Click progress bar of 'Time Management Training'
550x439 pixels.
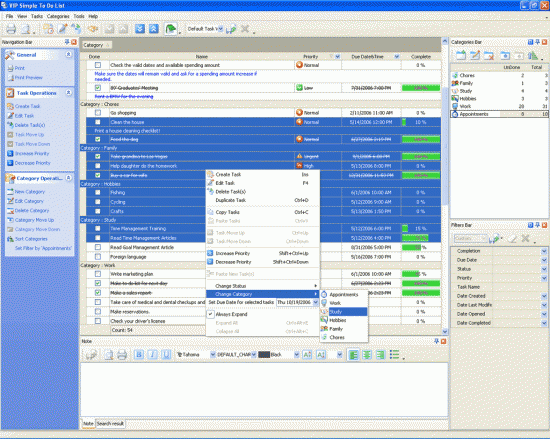(421, 229)
